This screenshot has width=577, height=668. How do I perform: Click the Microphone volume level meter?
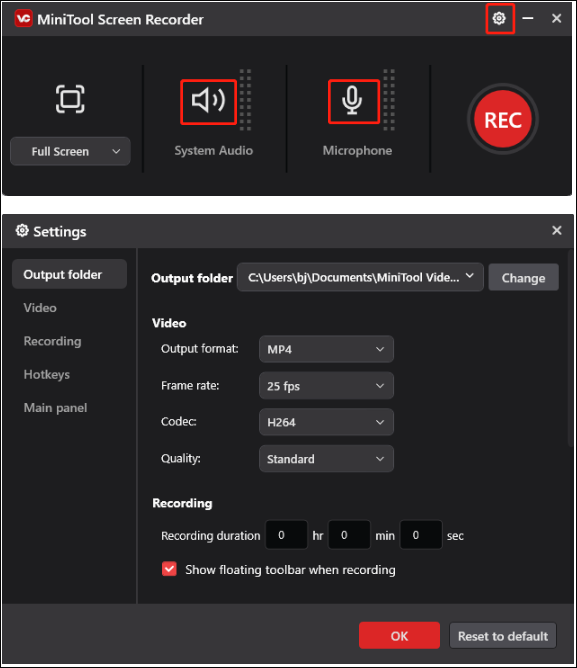pyautogui.click(x=389, y=100)
